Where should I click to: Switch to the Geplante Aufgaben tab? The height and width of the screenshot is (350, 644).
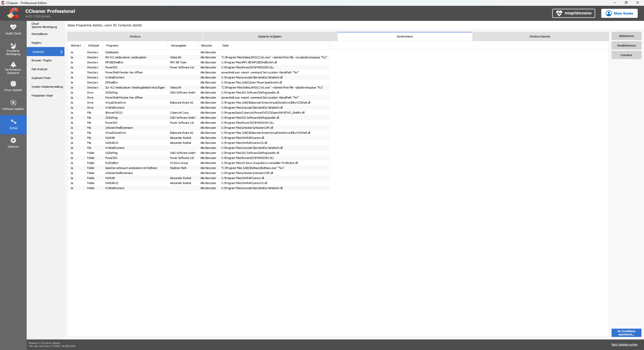[x=270, y=36]
